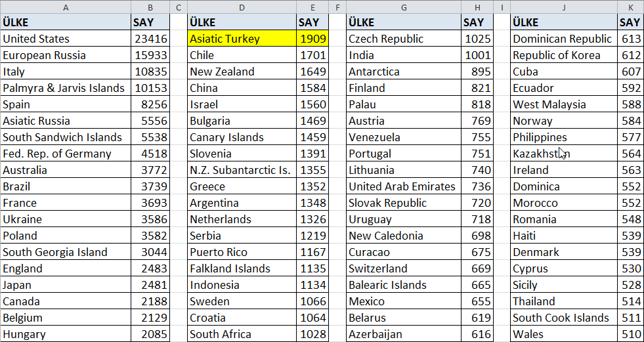
Task: Select the Hungary cell
Action: click(66, 334)
